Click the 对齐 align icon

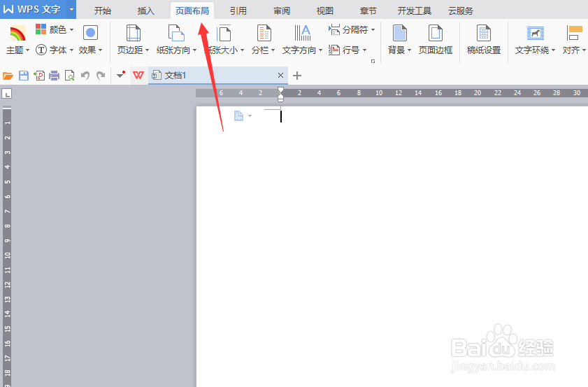click(x=575, y=33)
